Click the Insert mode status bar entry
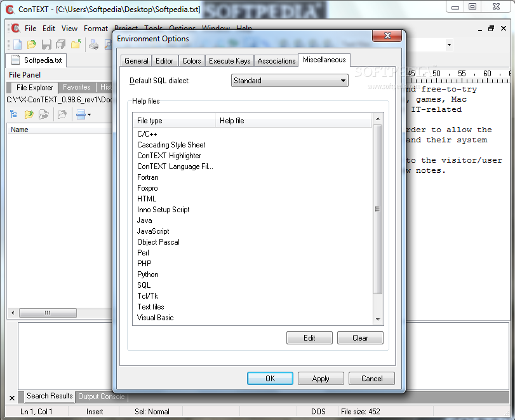515x420 pixels. click(x=95, y=412)
